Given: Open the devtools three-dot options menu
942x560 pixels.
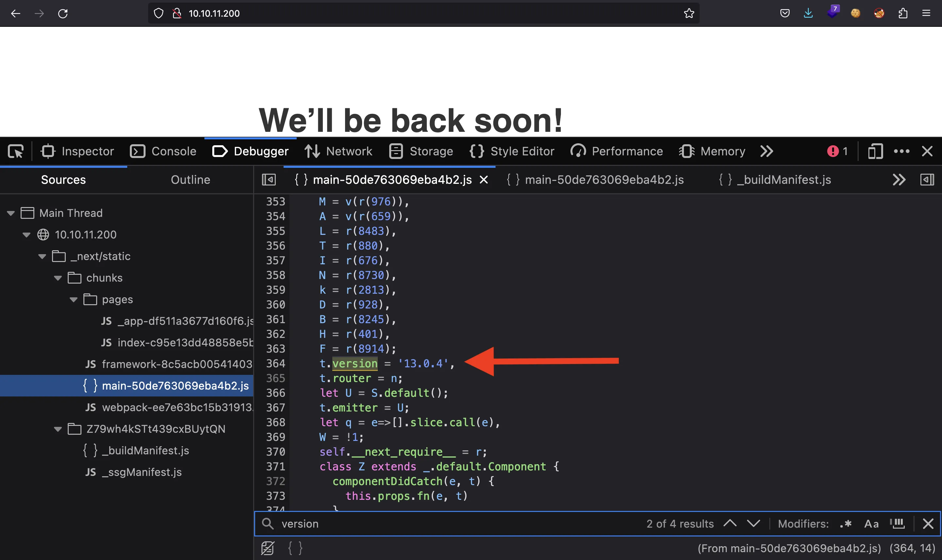Looking at the screenshot, I should click(x=901, y=151).
